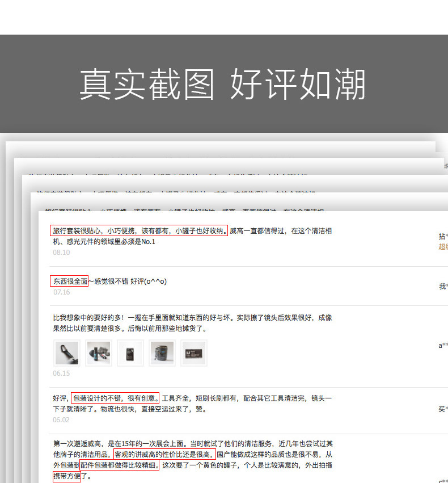Open the black label card photo
Screen dimensions: 448x483
[194, 353]
